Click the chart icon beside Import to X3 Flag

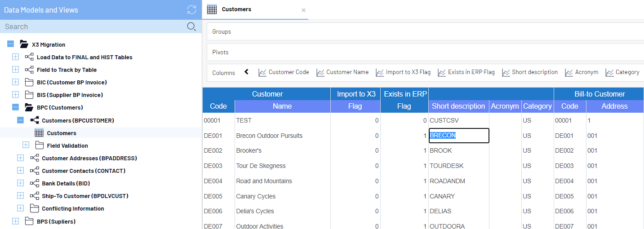[x=380, y=72]
